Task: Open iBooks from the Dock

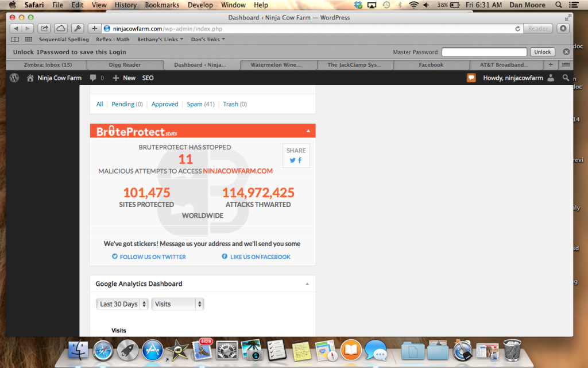Action: pos(351,350)
